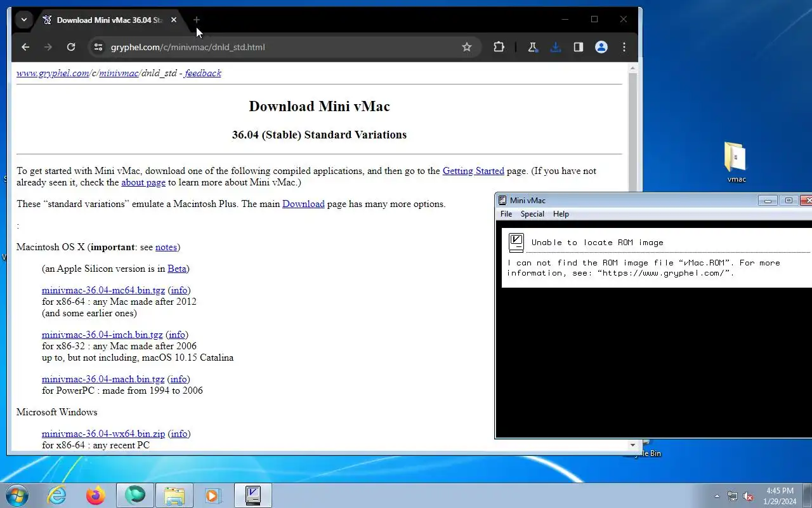Click the Chrome back arrow
This screenshot has height=508, width=812.
pos(25,47)
